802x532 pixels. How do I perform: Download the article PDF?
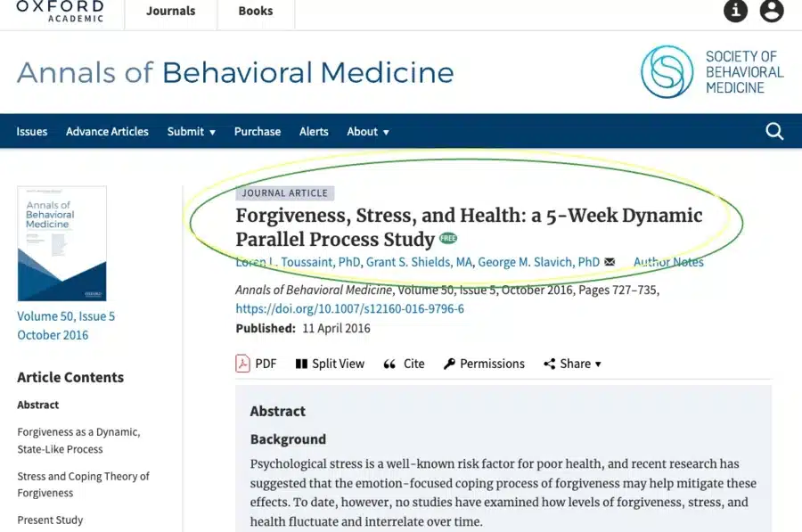point(256,364)
